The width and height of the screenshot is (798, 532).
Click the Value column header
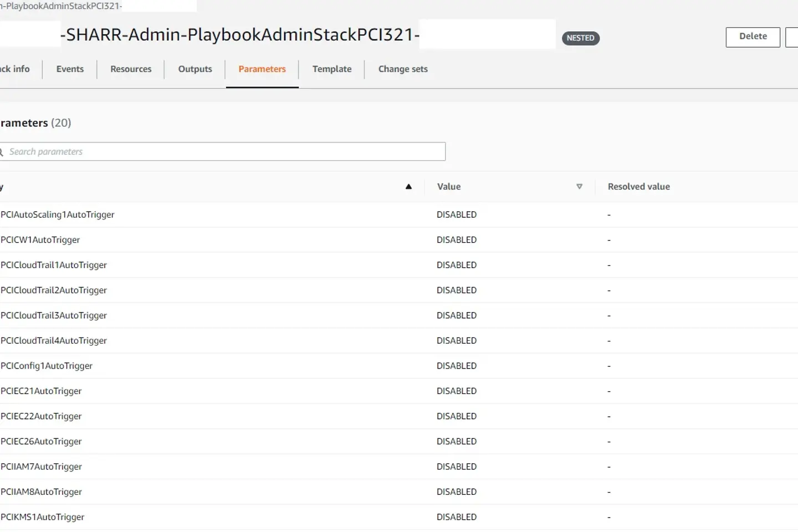(x=449, y=187)
